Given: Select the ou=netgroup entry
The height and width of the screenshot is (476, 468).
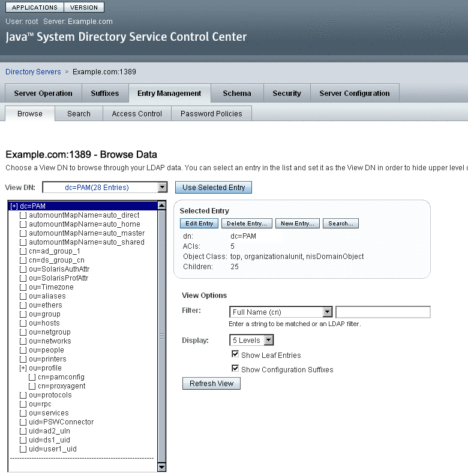Looking at the screenshot, I should tap(50, 332).
